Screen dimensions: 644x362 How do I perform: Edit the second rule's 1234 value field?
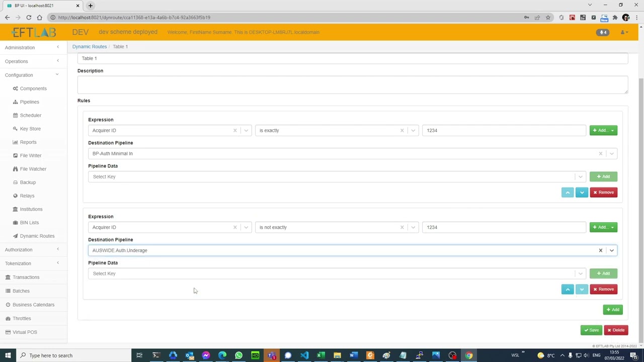pyautogui.click(x=504, y=227)
